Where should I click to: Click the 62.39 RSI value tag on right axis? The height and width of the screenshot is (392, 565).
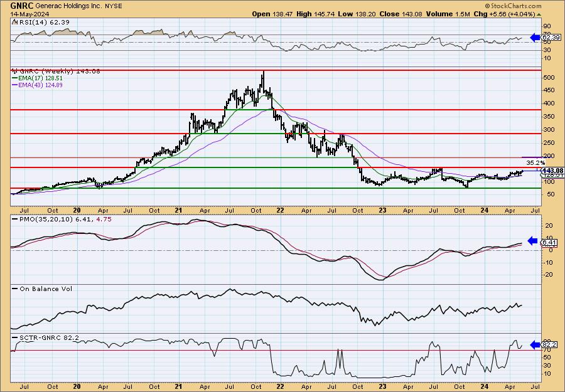pyautogui.click(x=551, y=38)
